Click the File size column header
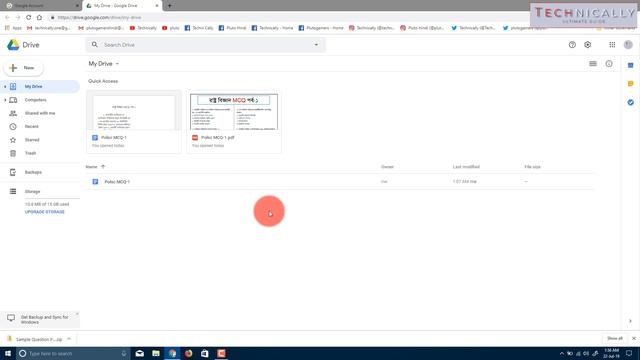 pyautogui.click(x=532, y=167)
